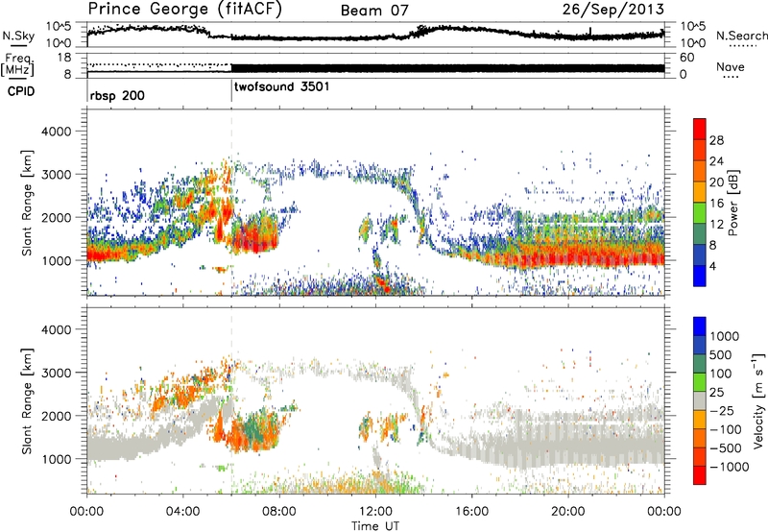Click the '4000' range tick in power panel
Viewport: 768px width, 532px height.
point(56,132)
